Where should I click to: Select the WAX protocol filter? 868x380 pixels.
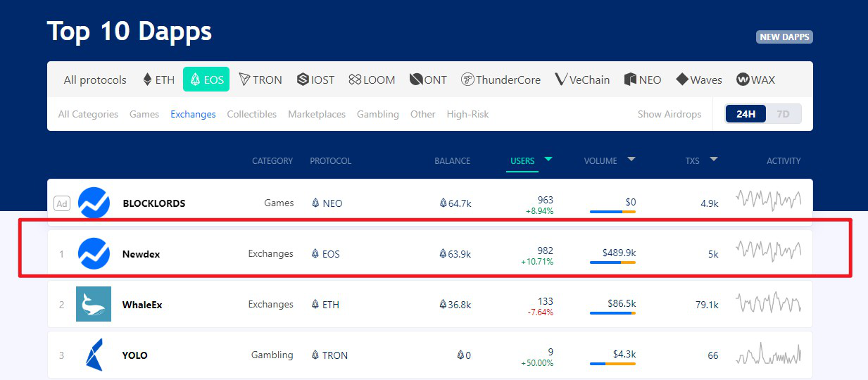(755, 80)
